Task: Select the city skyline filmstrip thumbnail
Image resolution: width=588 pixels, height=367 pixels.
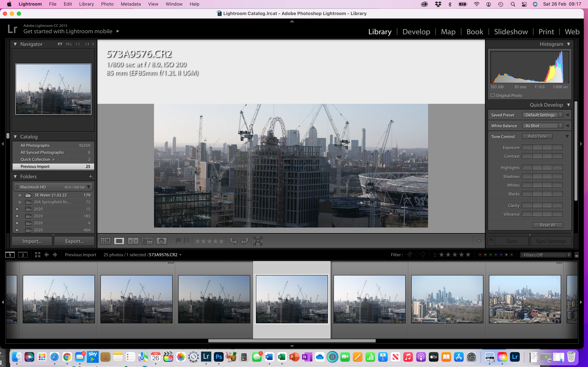Action: 447,299
